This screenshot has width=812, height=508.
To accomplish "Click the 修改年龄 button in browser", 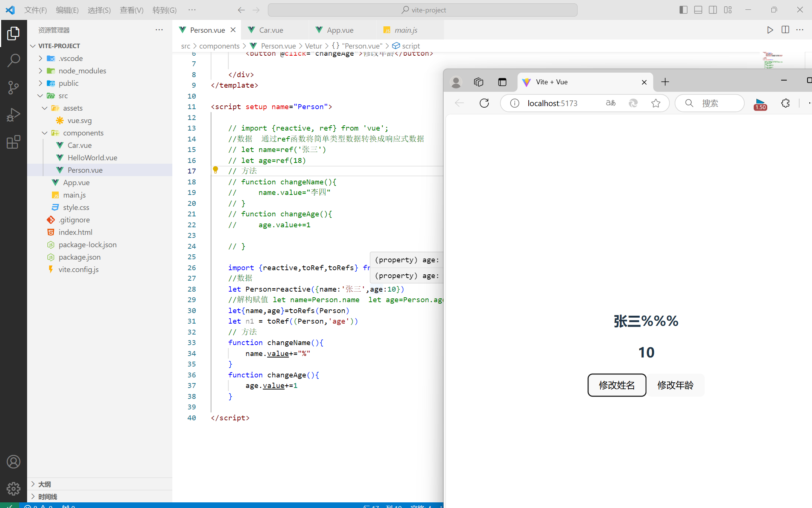I will pos(675,385).
